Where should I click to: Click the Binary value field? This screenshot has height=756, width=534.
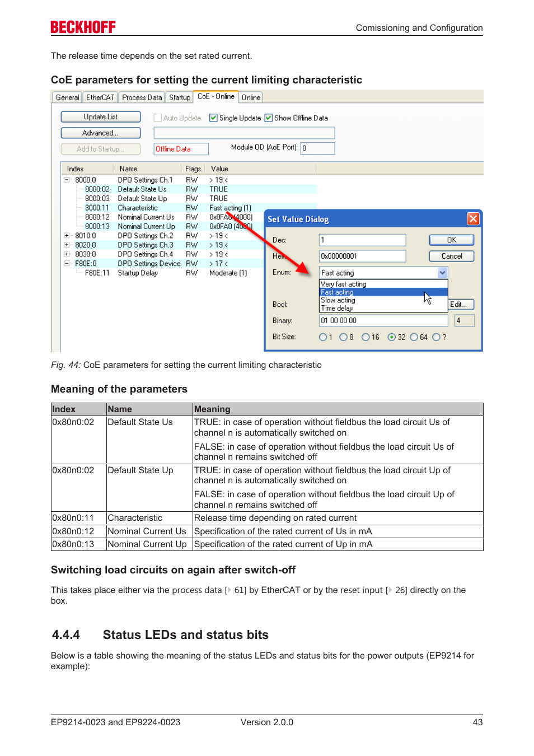coord(383,320)
